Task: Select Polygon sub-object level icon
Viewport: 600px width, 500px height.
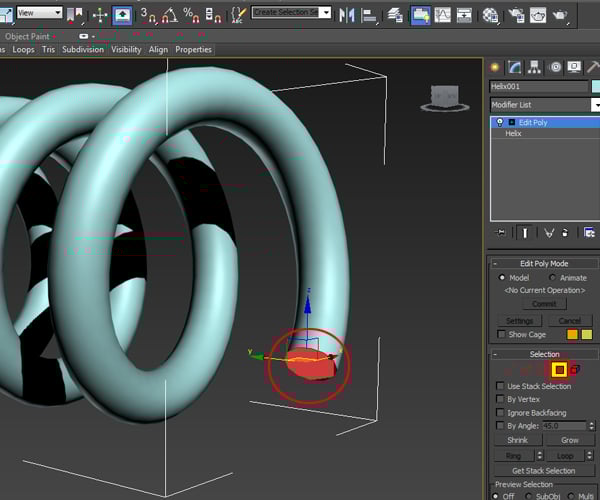Action: coord(559,370)
